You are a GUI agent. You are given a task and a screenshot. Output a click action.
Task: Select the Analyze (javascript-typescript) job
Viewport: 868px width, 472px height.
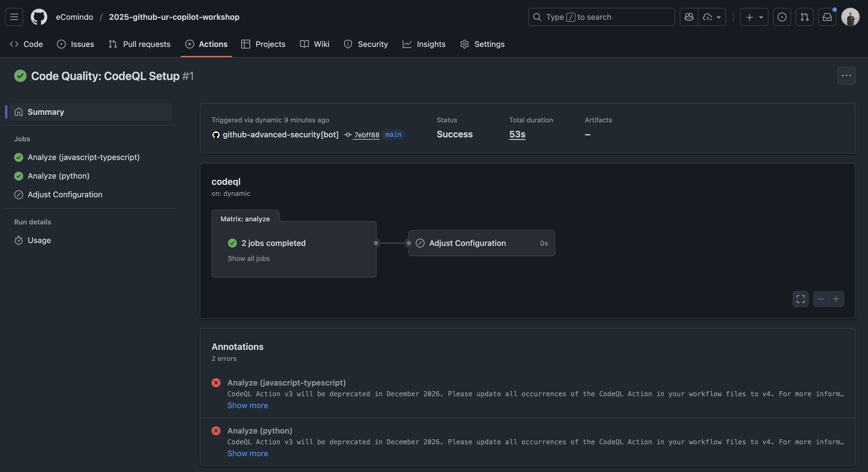click(83, 157)
